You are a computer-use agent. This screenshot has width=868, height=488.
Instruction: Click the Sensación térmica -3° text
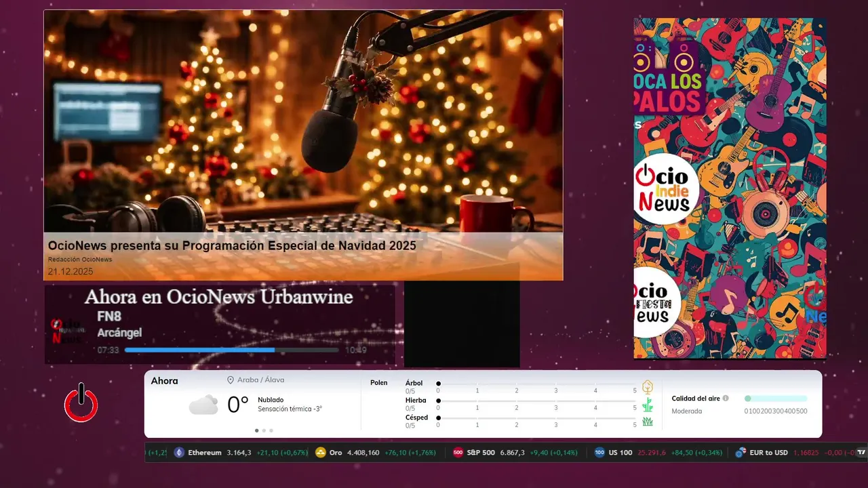pos(290,409)
